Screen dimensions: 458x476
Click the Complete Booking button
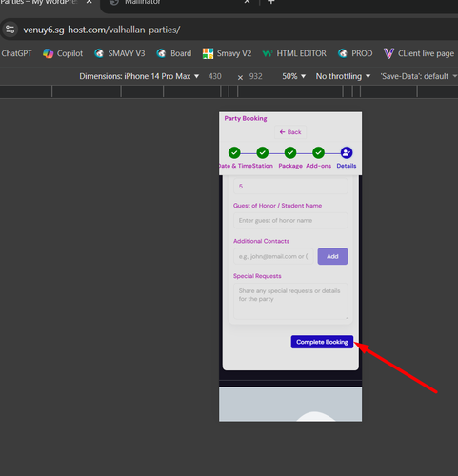pos(322,342)
